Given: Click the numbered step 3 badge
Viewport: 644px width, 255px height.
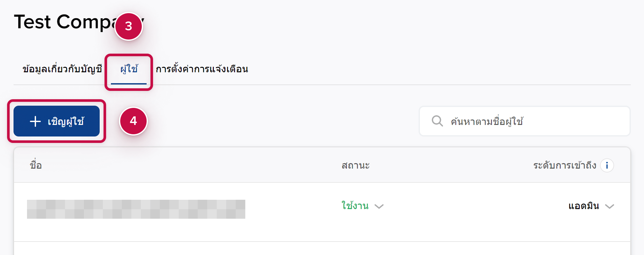Looking at the screenshot, I should point(129,26).
